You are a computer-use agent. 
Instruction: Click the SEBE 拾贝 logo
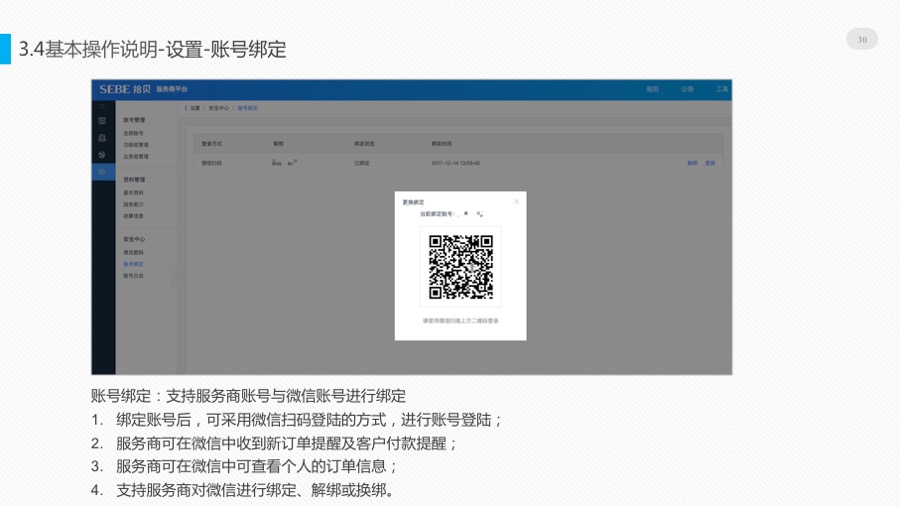pyautogui.click(x=125, y=89)
